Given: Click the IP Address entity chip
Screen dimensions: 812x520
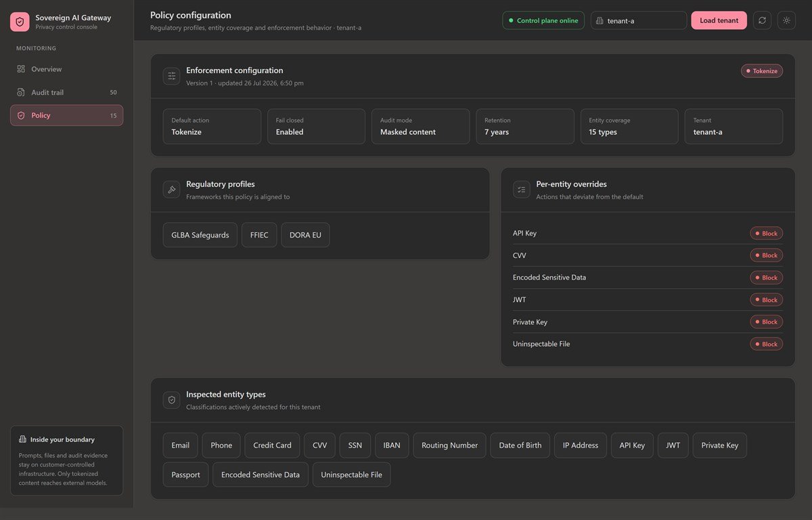Looking at the screenshot, I should coord(581,446).
